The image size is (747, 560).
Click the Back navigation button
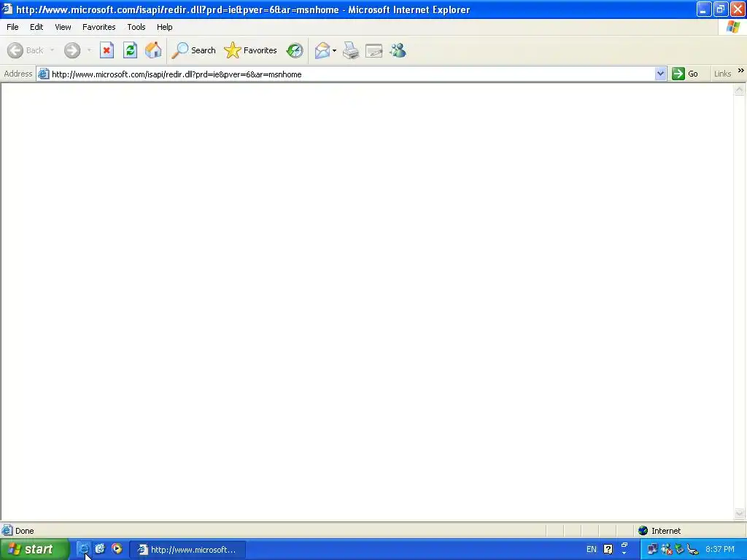[26, 50]
